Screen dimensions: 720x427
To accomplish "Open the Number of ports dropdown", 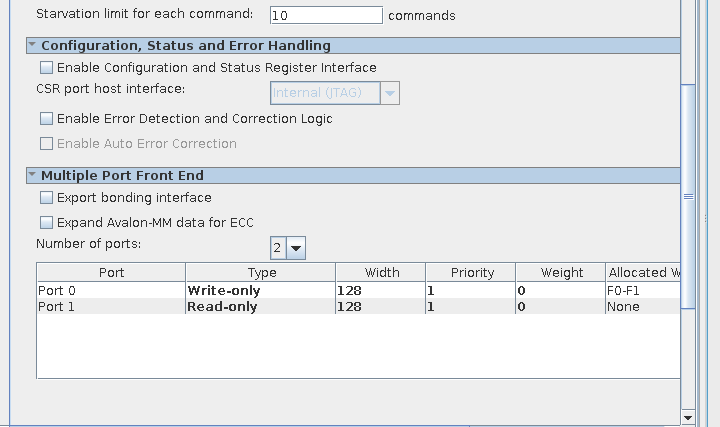I will 296,248.
